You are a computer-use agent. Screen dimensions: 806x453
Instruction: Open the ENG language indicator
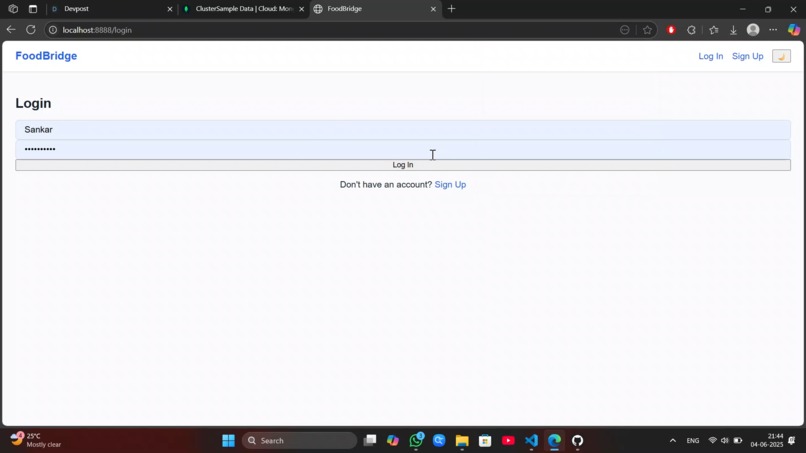point(693,441)
